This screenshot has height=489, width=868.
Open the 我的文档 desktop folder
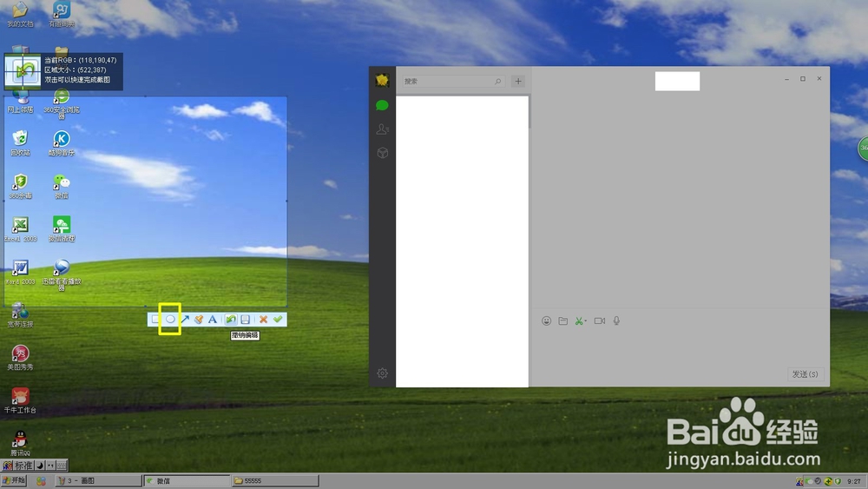pos(21,14)
